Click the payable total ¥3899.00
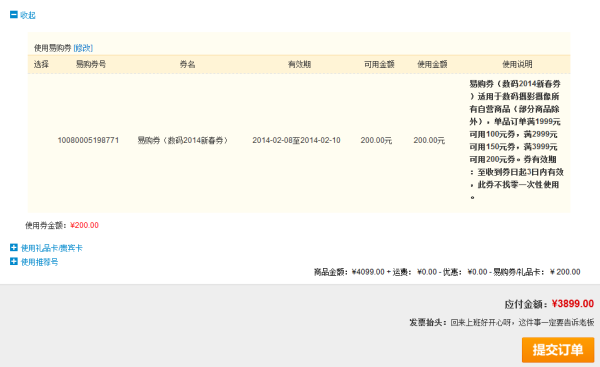Image resolution: width=600 pixels, height=367 pixels. click(573, 304)
